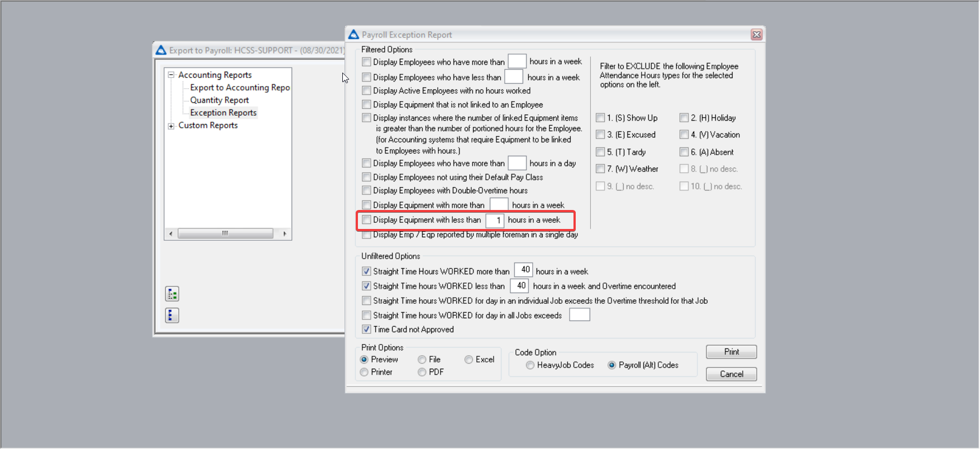Click the tree scrollbar right arrow
Image resolution: width=980 pixels, height=449 pixels.
pyautogui.click(x=285, y=233)
